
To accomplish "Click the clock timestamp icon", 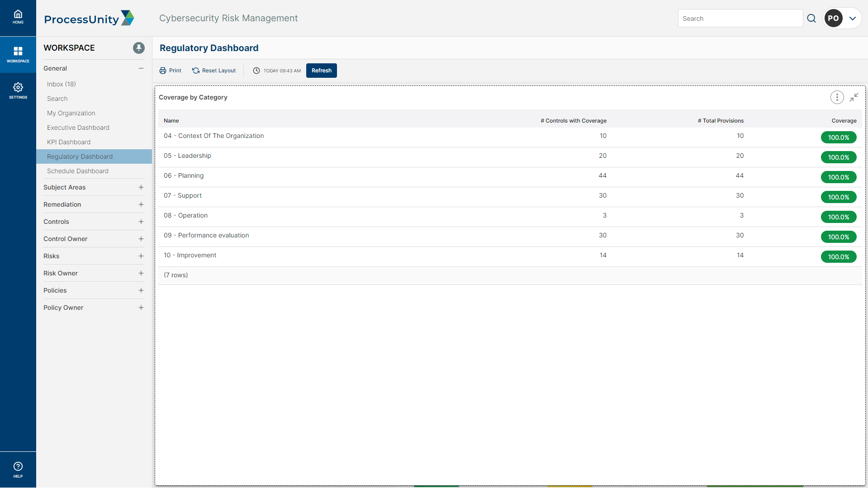I will click(x=256, y=71).
